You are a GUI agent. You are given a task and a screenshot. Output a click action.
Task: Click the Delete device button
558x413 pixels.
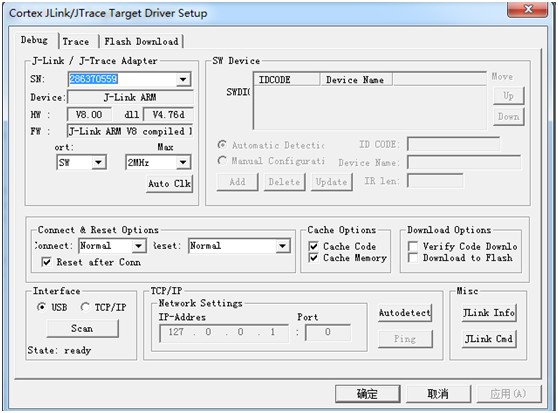pyautogui.click(x=284, y=182)
